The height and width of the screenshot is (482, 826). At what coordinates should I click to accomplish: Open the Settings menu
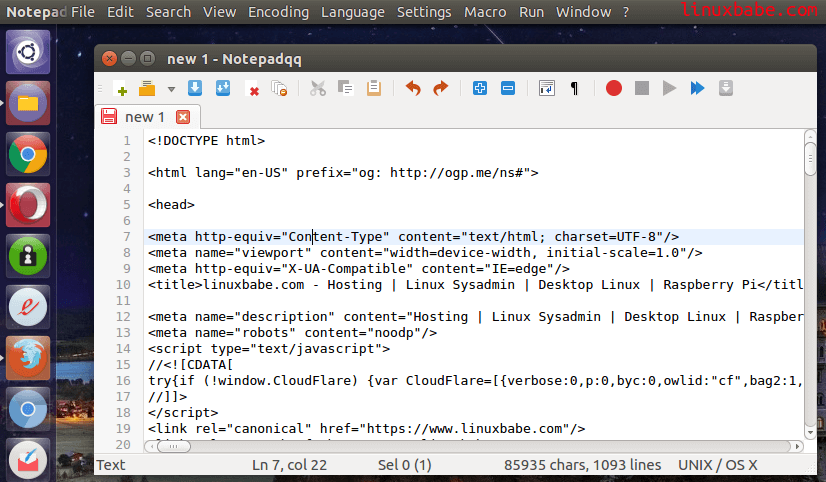tap(424, 12)
